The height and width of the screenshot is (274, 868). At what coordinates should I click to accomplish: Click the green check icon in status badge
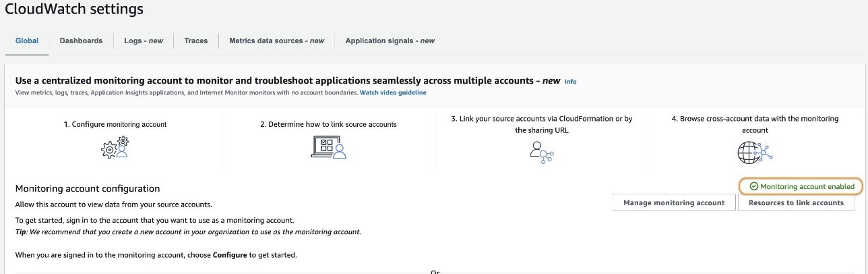coord(754,186)
